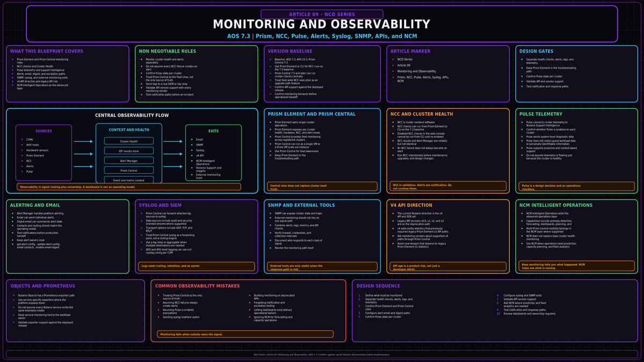This screenshot has height=362, width=644.
Task: Click "CVMs" in the Sources list
Action: coord(30,139)
